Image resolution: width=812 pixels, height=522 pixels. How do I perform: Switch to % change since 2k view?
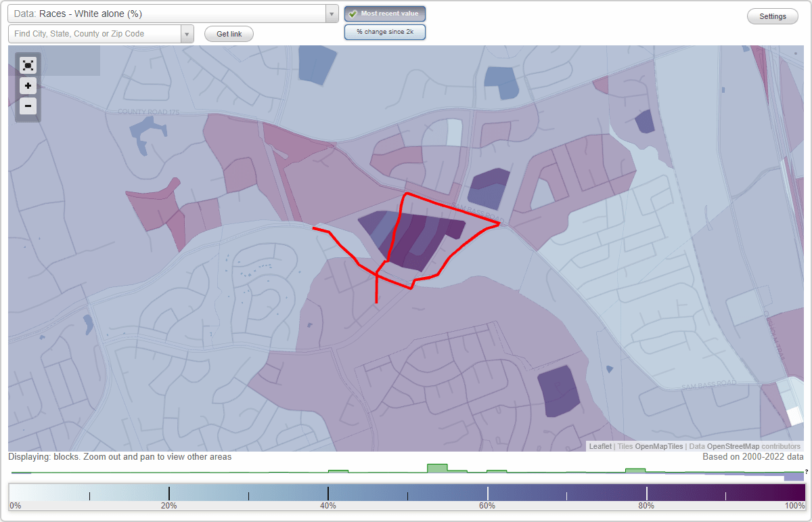click(385, 31)
